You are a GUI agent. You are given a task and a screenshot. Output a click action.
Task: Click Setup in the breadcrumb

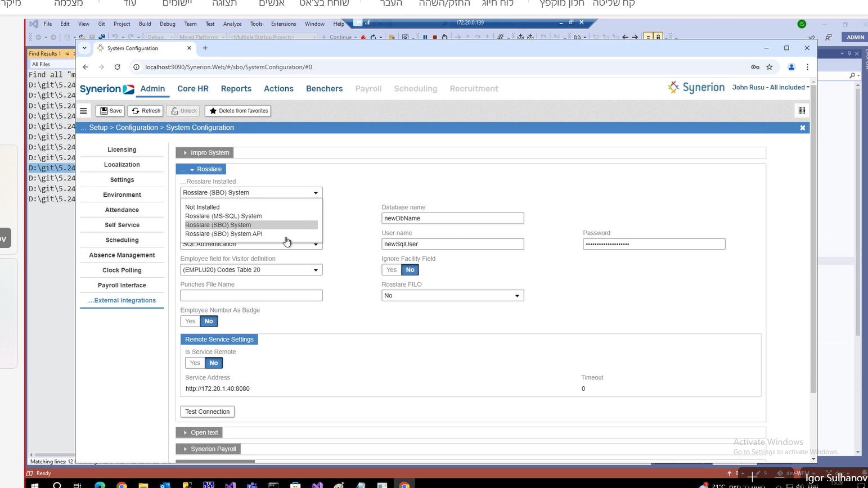coord(98,128)
